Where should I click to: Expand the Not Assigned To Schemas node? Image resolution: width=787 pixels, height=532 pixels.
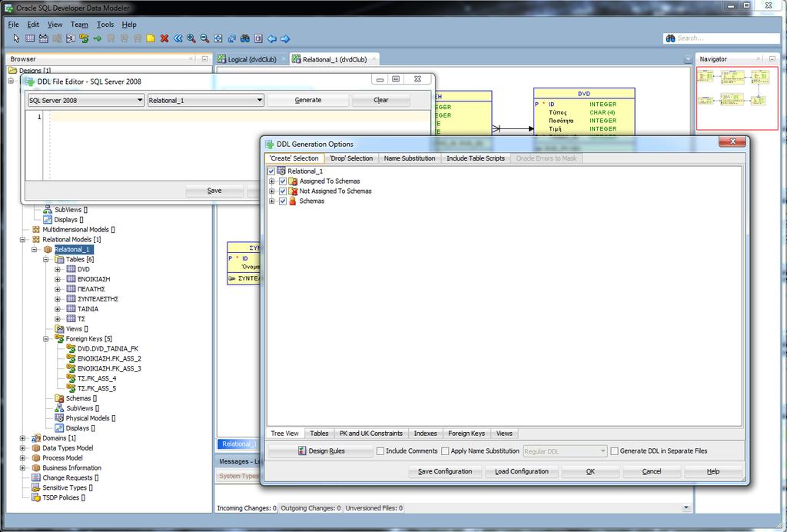271,191
